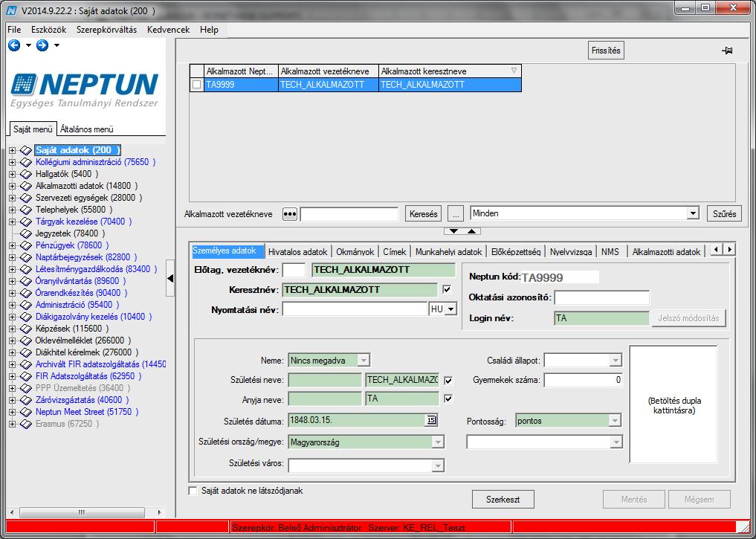The height and width of the screenshot is (539, 756).
Task: Click the Keresés button
Action: point(423,213)
